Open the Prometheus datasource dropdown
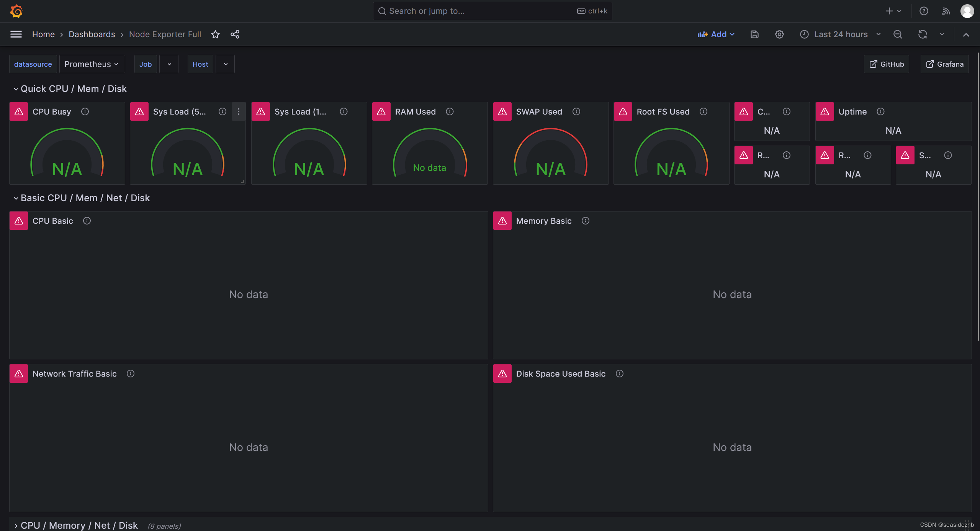Image resolution: width=980 pixels, height=531 pixels. 92,64
